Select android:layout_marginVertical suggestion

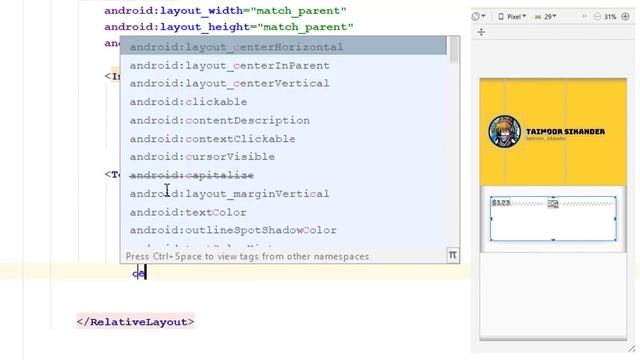tap(283, 193)
